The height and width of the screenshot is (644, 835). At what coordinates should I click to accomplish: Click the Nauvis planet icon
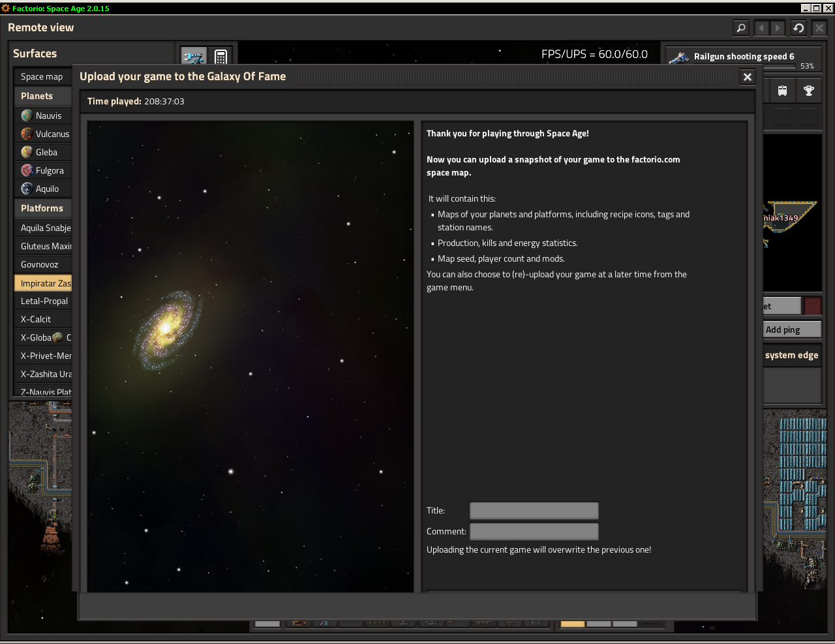coord(27,115)
